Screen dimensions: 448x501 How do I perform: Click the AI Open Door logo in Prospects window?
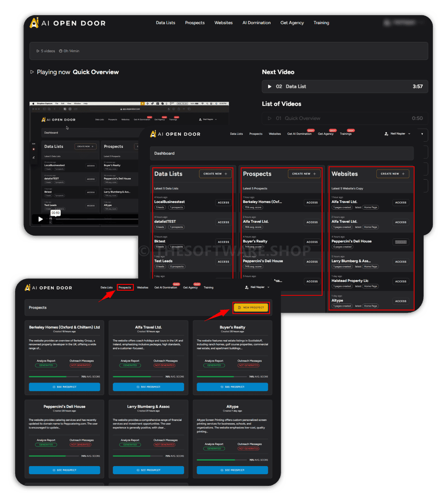point(48,288)
